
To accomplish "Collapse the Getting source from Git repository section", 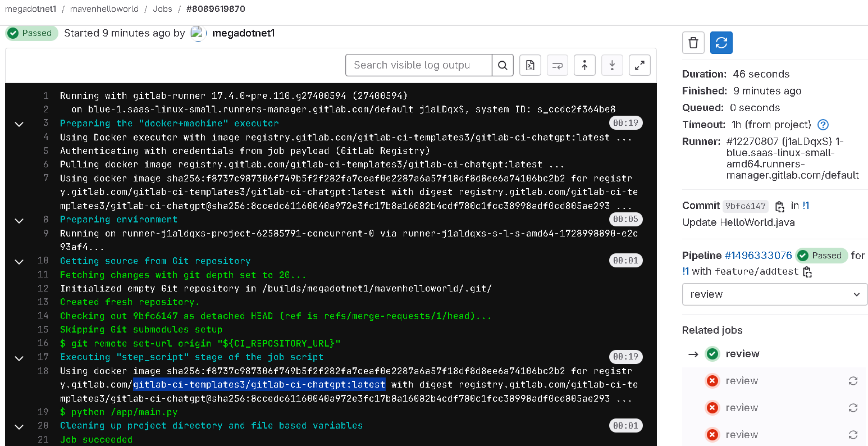I will [19, 261].
